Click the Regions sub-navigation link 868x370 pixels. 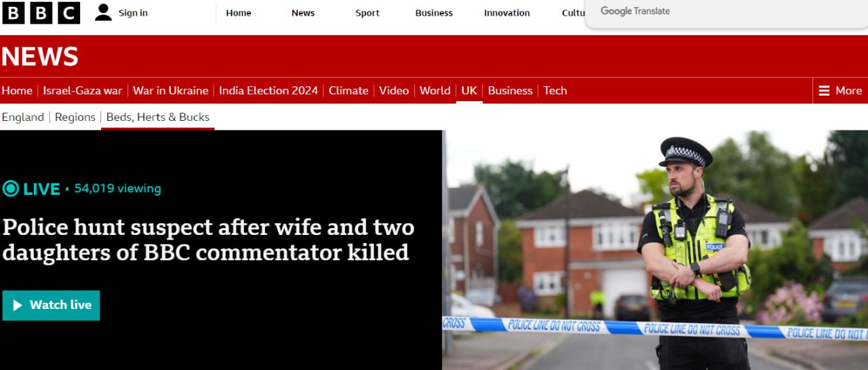point(75,117)
